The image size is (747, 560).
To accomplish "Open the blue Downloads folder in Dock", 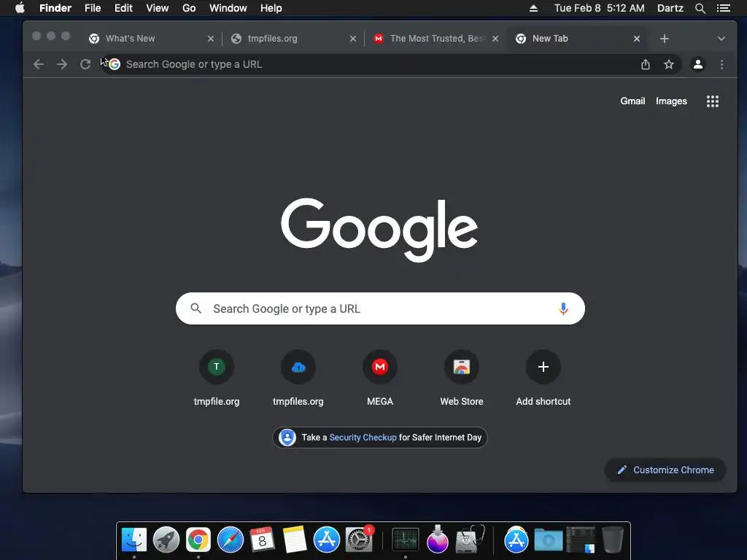I will tap(549, 540).
